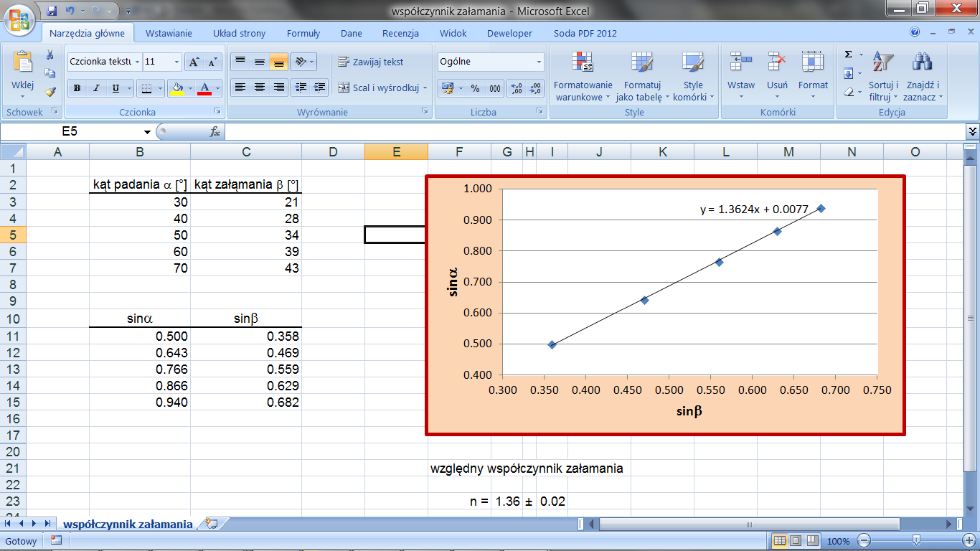Open Sortuj i filtruj menu

pyautogui.click(x=882, y=76)
